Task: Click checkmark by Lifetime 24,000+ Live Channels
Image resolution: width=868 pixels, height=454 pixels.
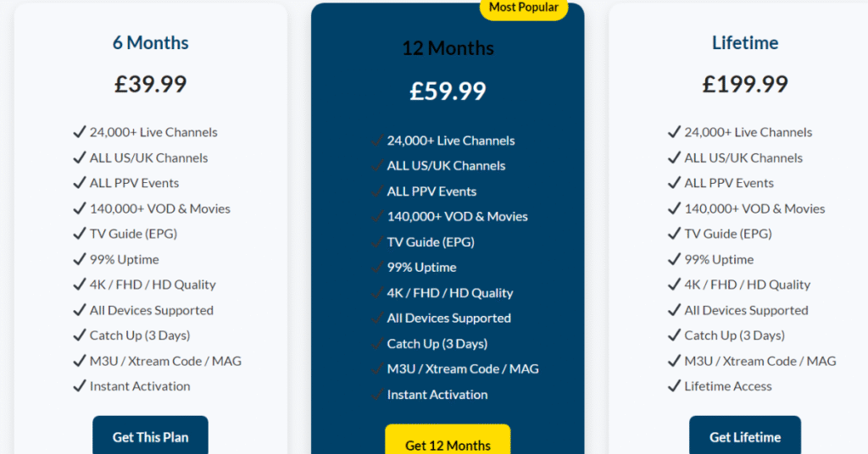Action: (674, 132)
